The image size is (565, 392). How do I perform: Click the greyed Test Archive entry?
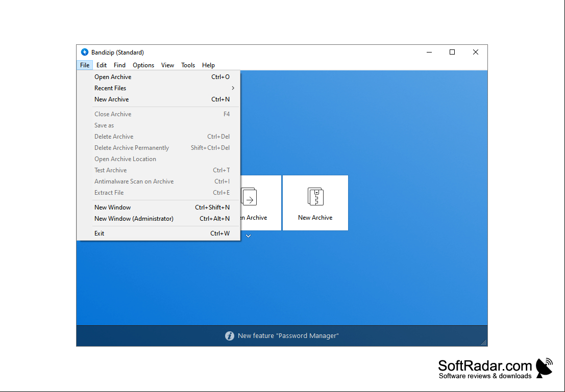tap(159, 170)
